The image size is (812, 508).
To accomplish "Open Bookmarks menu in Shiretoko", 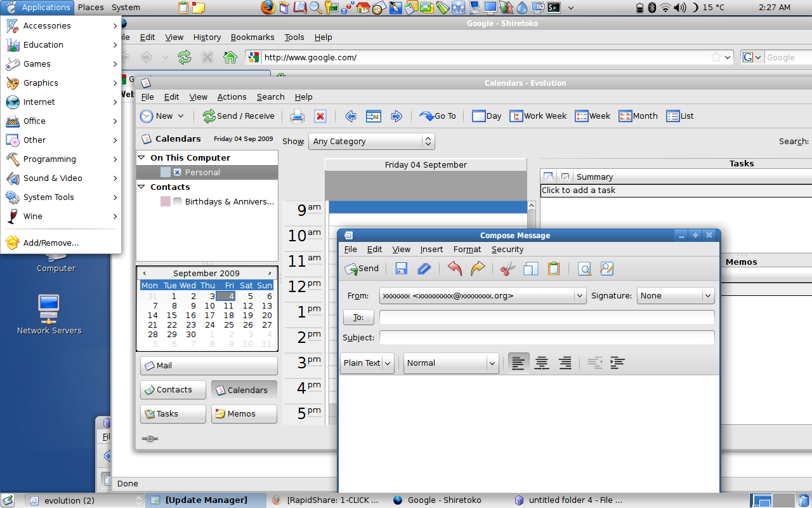I will [x=252, y=37].
